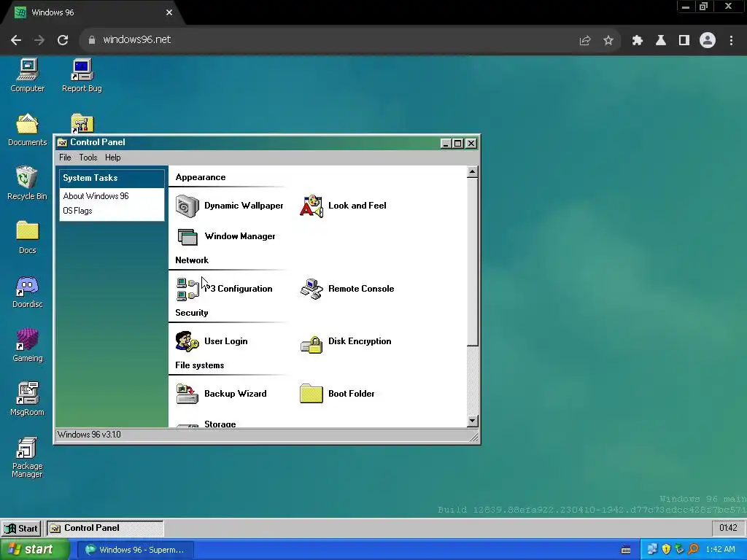Select the Recycle Bin icon
Image resolution: width=747 pixels, height=560 pixels.
coord(27,183)
